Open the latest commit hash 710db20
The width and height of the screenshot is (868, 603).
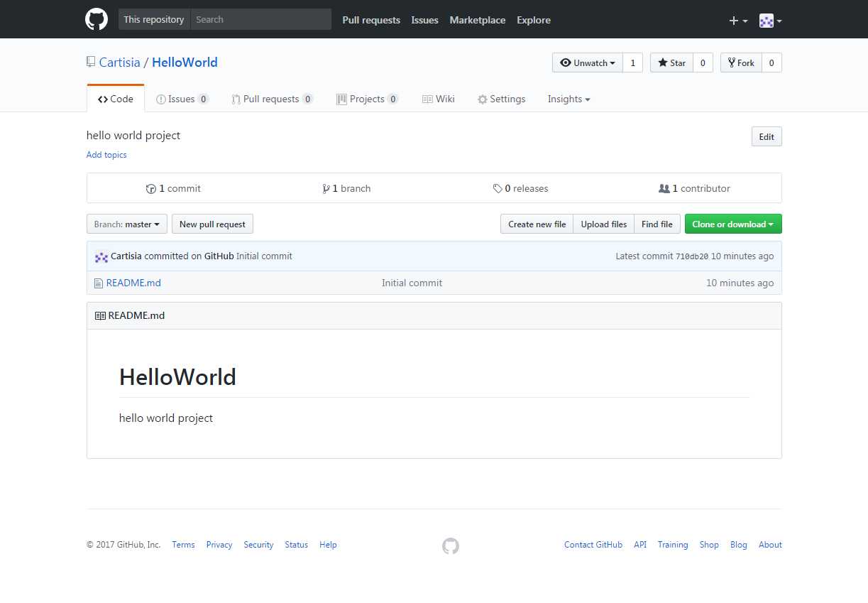pos(692,256)
